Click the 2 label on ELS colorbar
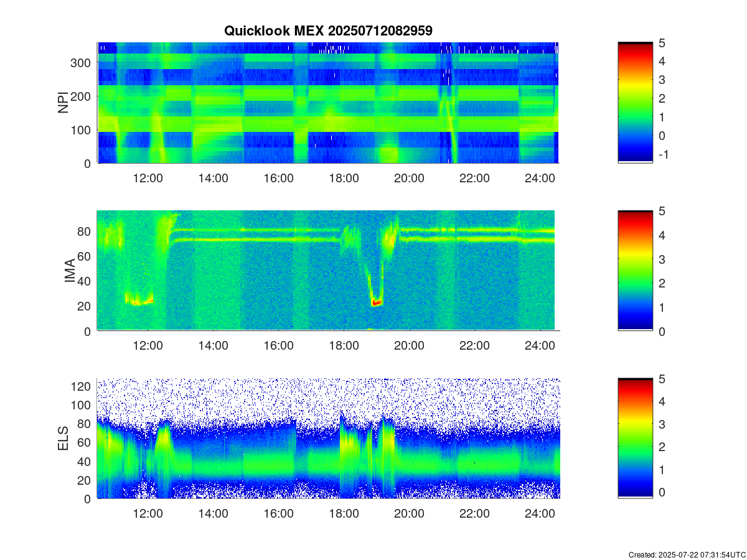The width and height of the screenshot is (747, 560). click(662, 447)
